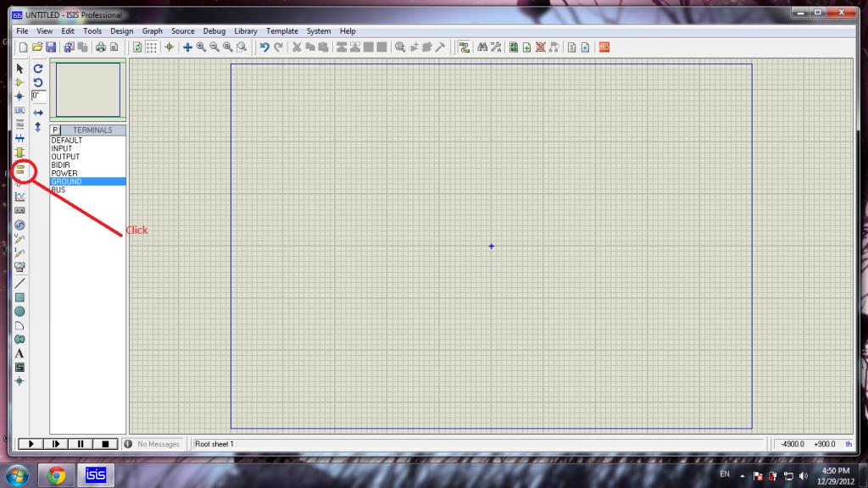Select the Text Script tool
The height and width of the screenshot is (488, 868).
coord(19,124)
